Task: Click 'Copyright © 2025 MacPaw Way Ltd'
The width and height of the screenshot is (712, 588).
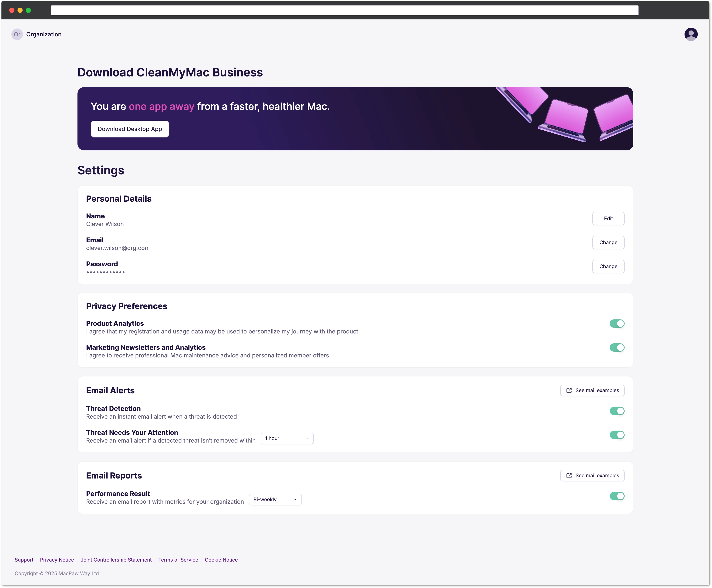Action: click(57, 573)
